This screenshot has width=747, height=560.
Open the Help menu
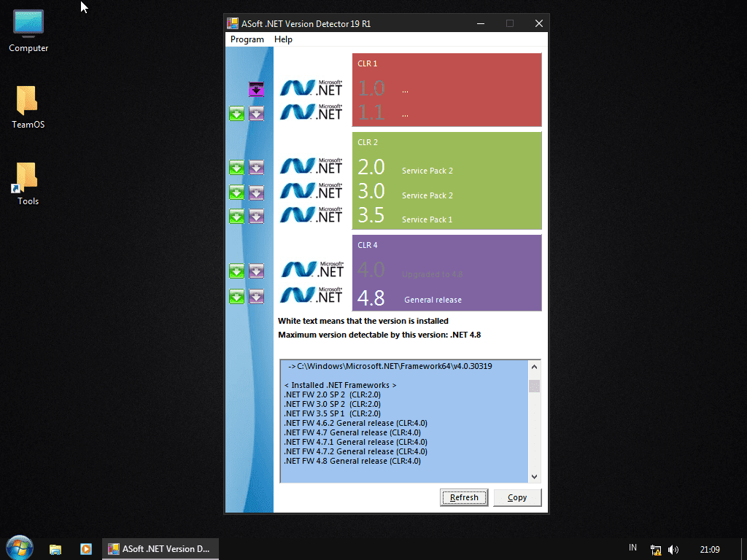click(x=283, y=39)
